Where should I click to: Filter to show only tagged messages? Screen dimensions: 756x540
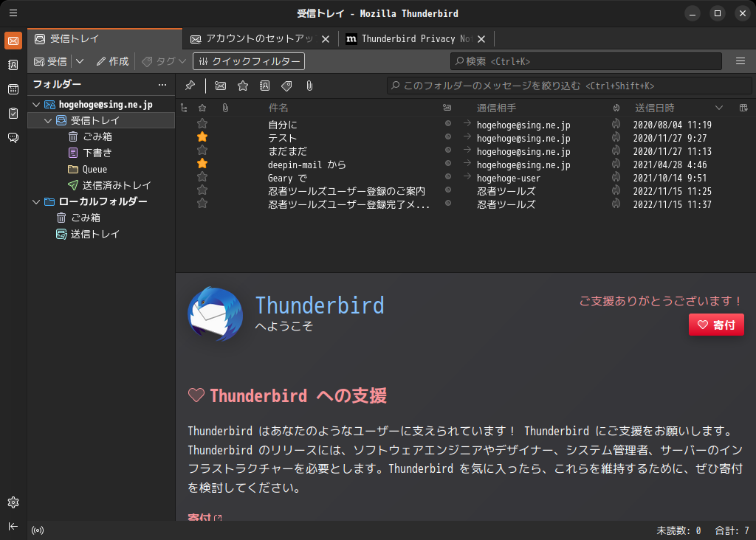pyautogui.click(x=287, y=86)
